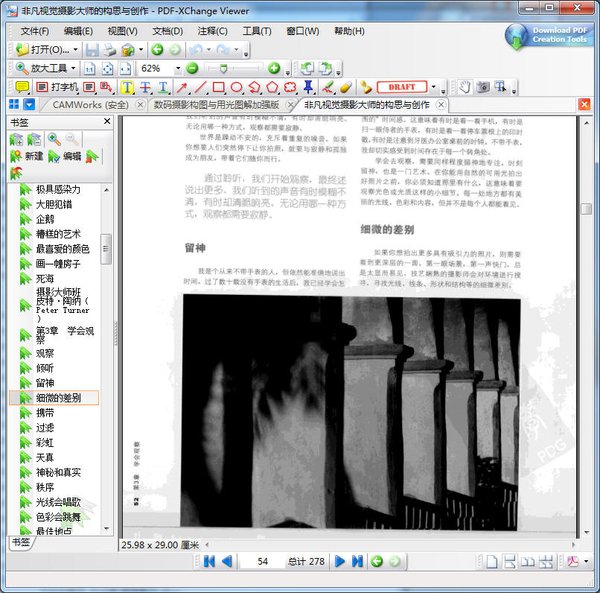600x593 pixels.
Task: Click the zoom-out minus button
Action: click(192, 68)
